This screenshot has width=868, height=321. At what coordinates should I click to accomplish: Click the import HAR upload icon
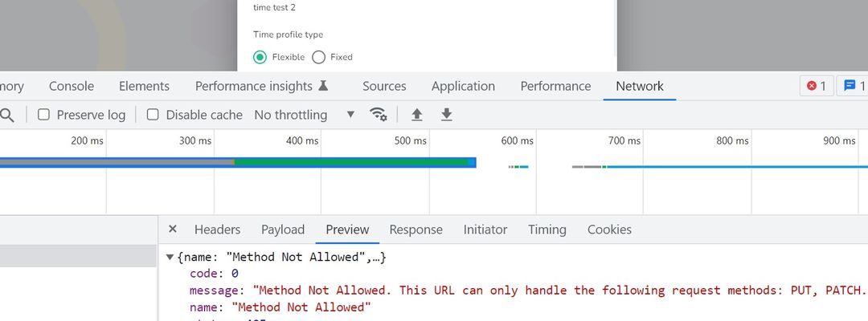click(x=416, y=115)
